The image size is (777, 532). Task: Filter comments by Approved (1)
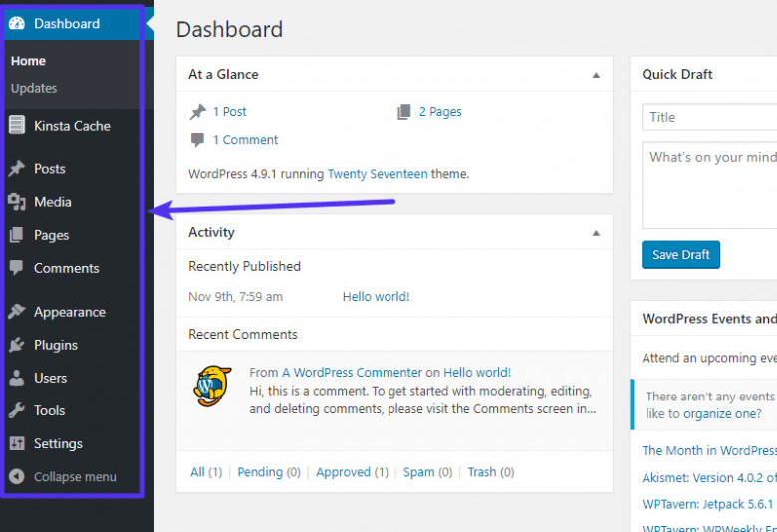coord(352,472)
